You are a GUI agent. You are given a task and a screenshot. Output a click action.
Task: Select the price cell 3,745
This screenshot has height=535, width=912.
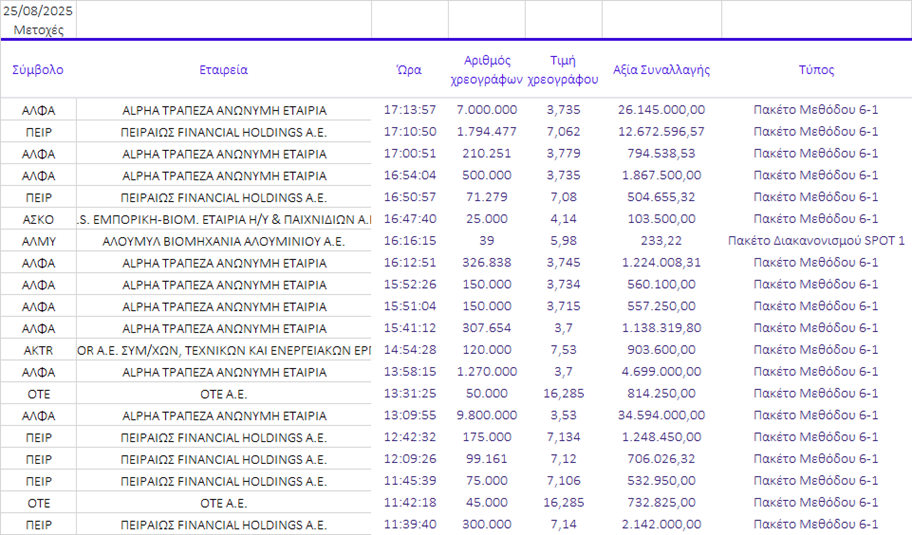tap(563, 263)
